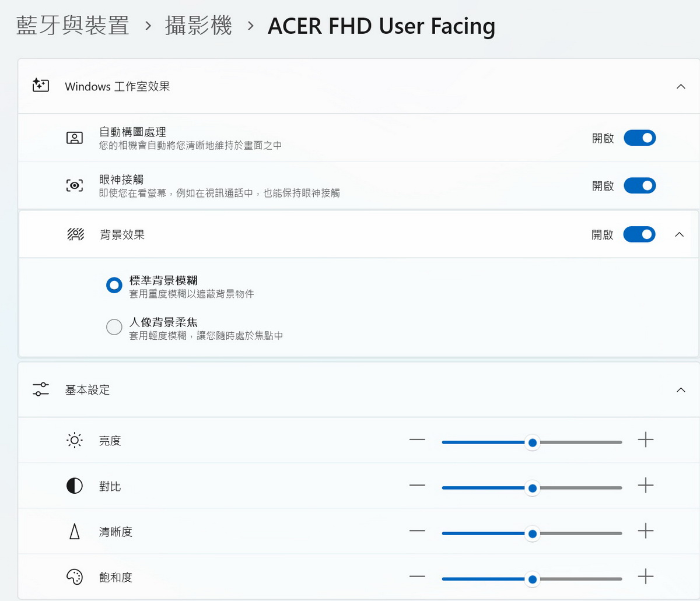Navigate to 攝影機 breadcrumb

(198, 26)
